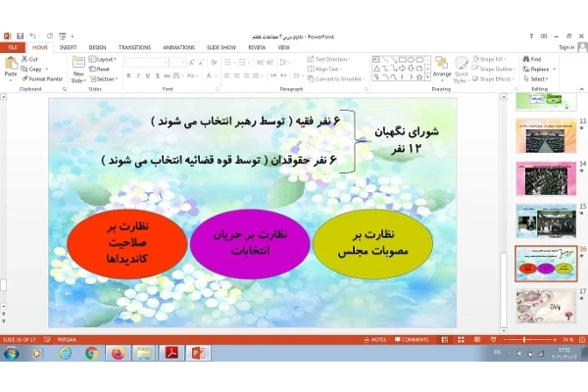This screenshot has height=392, width=588.
Task: Select the Rectangle shape in gallery
Action: (x=403, y=59)
